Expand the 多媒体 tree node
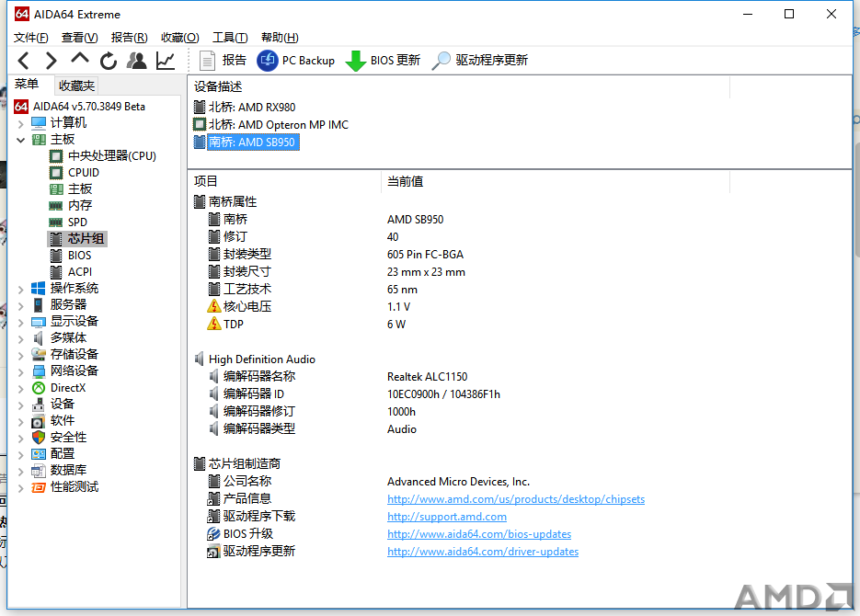 point(21,338)
